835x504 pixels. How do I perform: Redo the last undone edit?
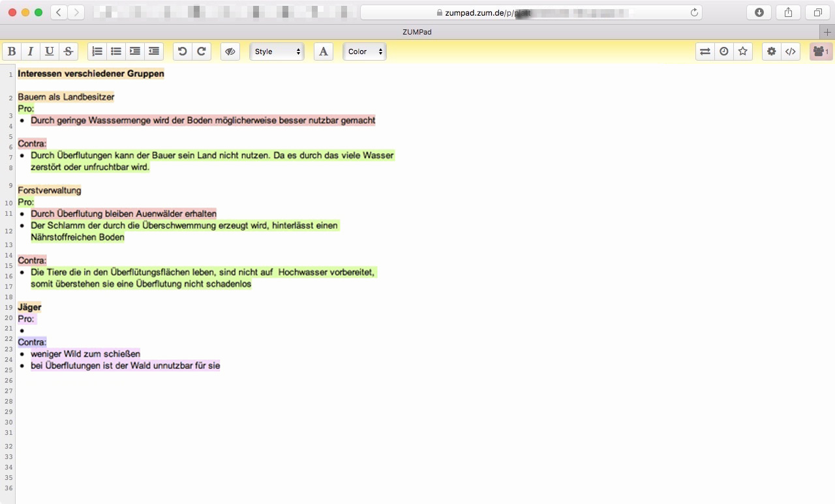[x=202, y=52]
